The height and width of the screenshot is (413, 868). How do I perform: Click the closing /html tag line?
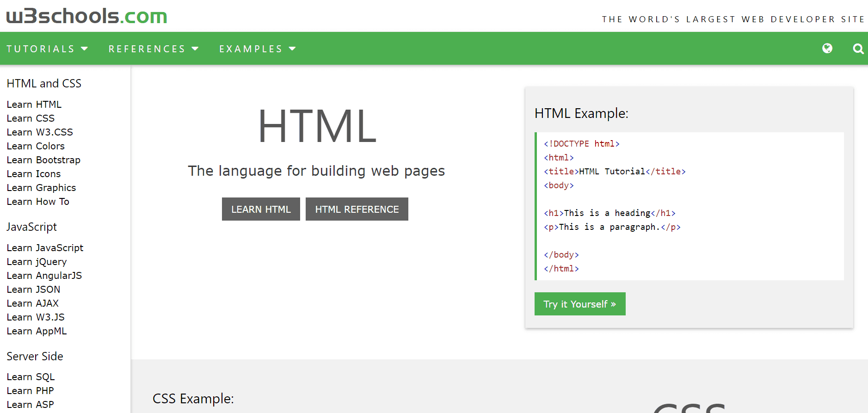pos(561,269)
